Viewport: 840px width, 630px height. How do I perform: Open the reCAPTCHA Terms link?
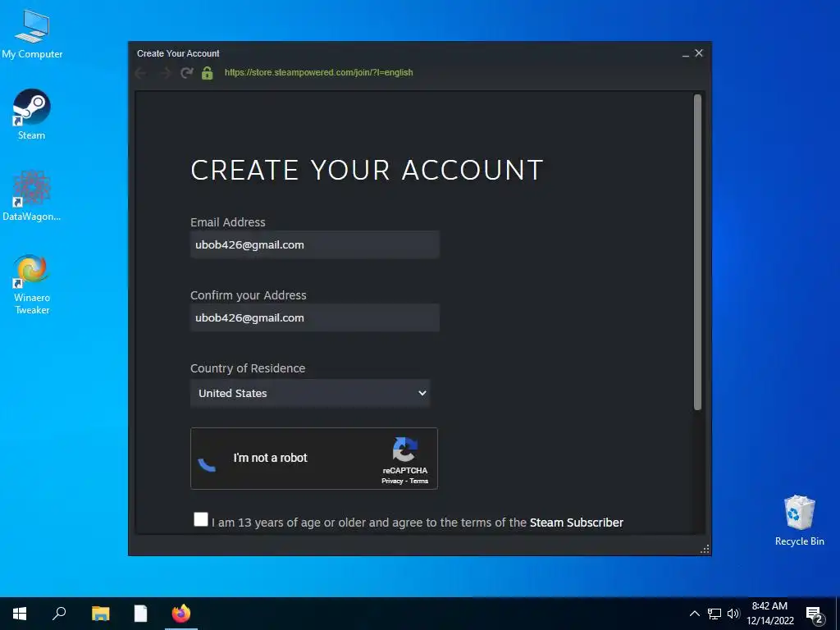tap(419, 481)
